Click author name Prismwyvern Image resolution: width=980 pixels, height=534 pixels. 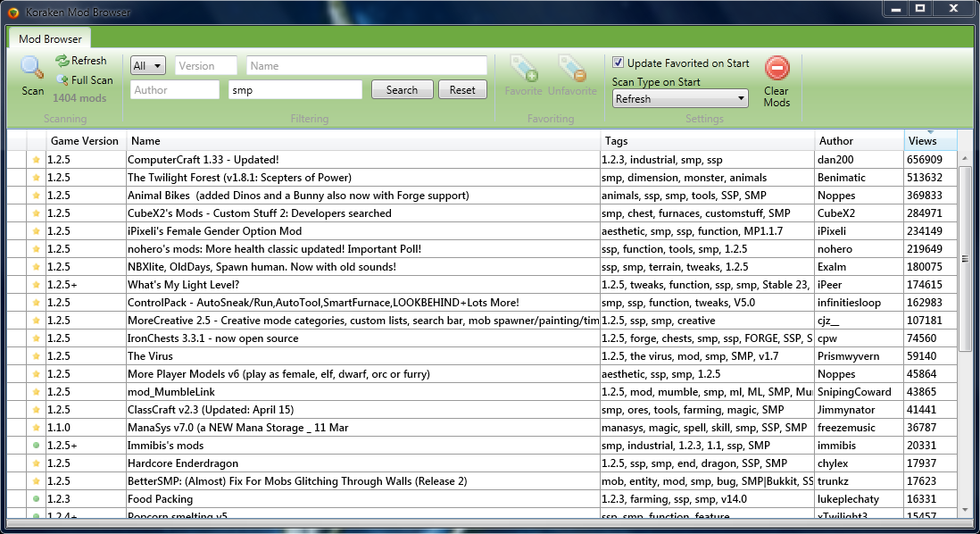pyautogui.click(x=848, y=356)
